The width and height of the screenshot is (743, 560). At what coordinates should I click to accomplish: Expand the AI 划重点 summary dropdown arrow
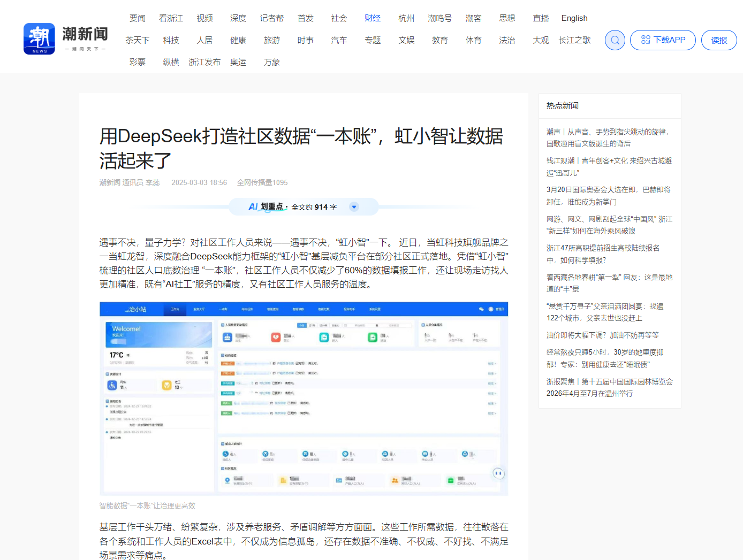click(354, 207)
